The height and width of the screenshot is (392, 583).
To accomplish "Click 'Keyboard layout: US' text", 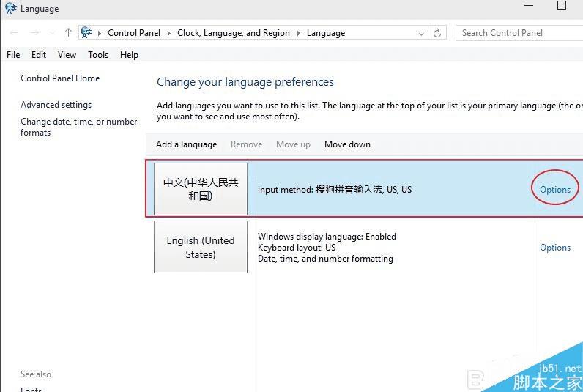I will tap(297, 248).
